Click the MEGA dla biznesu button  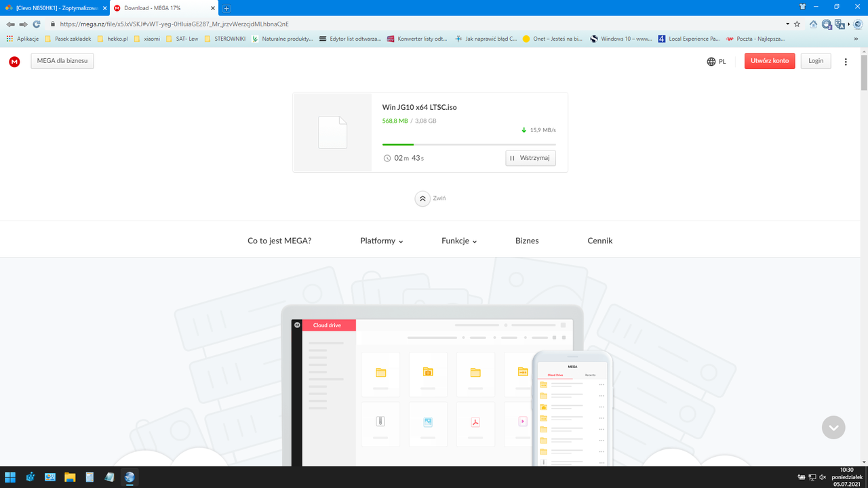[x=62, y=61]
